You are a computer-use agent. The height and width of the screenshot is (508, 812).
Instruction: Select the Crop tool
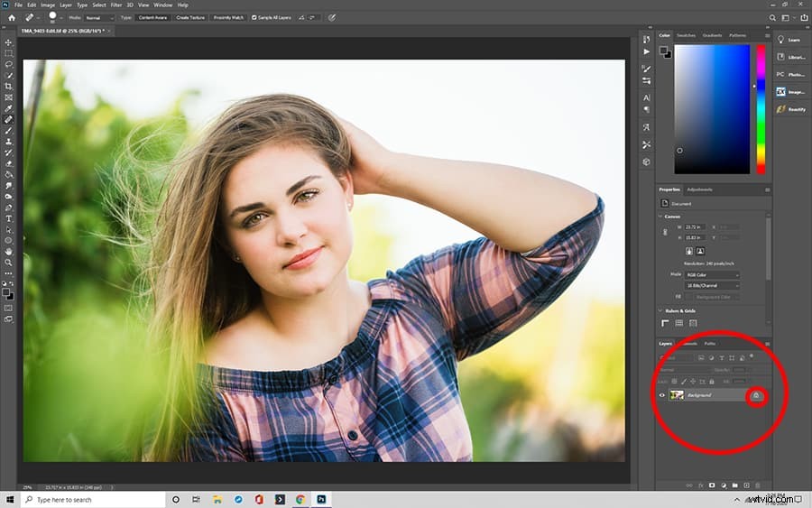[x=8, y=87]
